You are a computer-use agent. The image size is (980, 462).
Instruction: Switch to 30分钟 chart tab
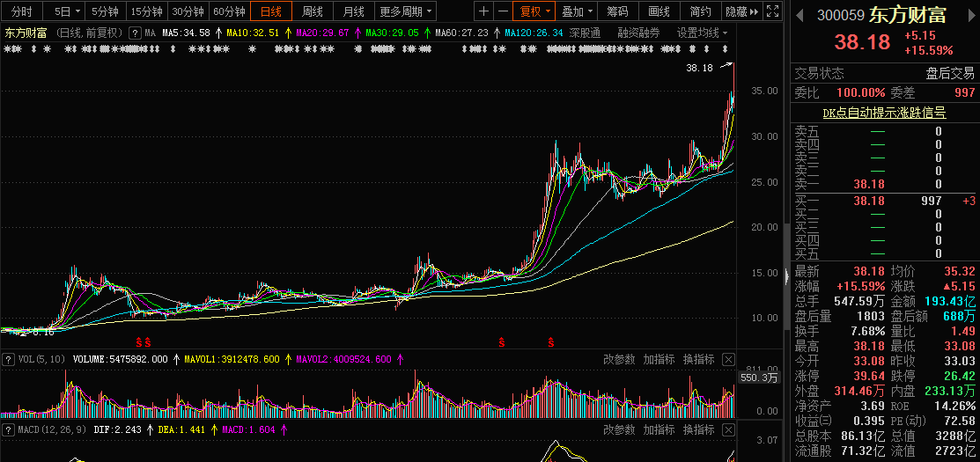click(188, 11)
